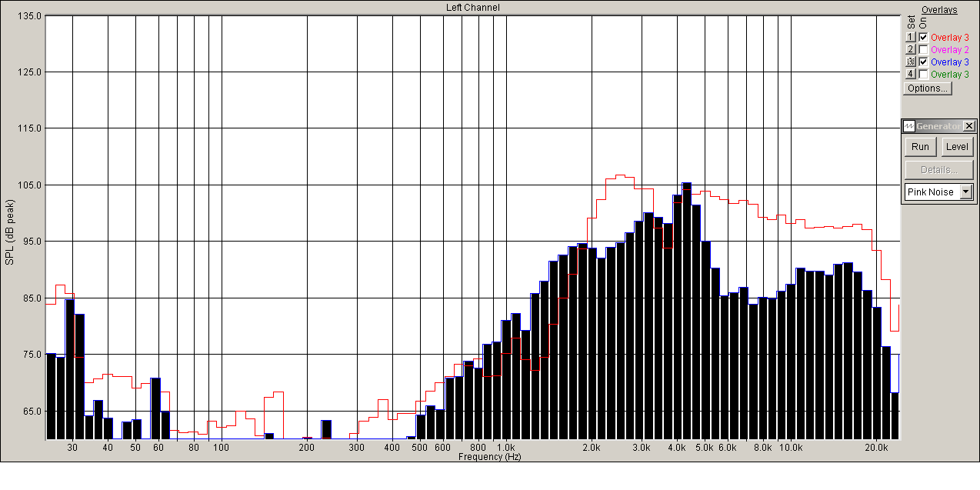This screenshot has width=980, height=490.
Task: Click Set button 3 for overlays
Action: 911,62
